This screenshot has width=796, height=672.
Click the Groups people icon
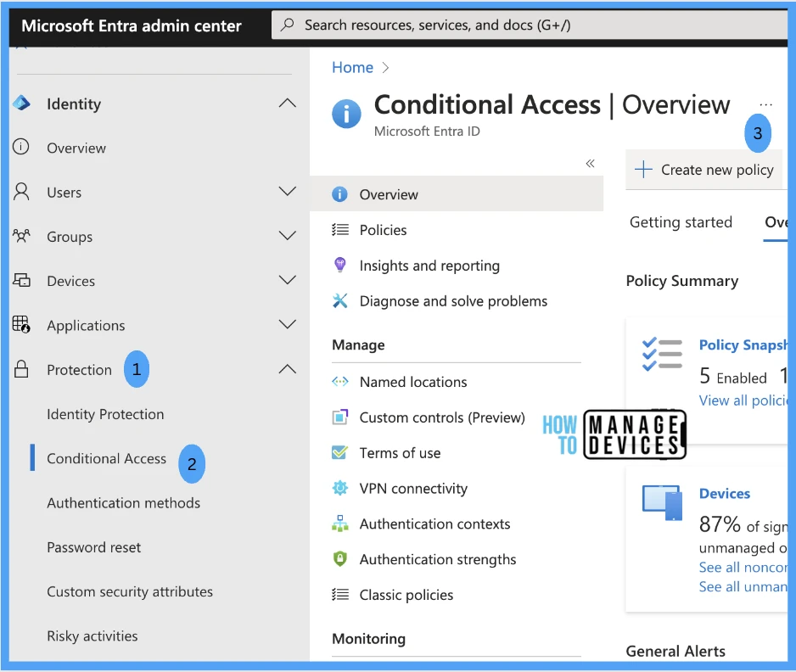pyautogui.click(x=21, y=236)
